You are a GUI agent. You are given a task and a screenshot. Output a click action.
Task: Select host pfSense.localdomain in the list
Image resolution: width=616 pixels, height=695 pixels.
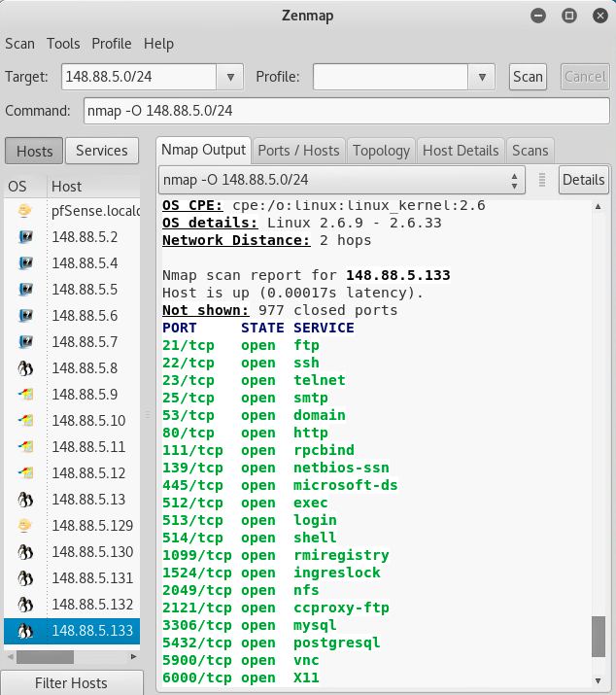tap(72, 211)
